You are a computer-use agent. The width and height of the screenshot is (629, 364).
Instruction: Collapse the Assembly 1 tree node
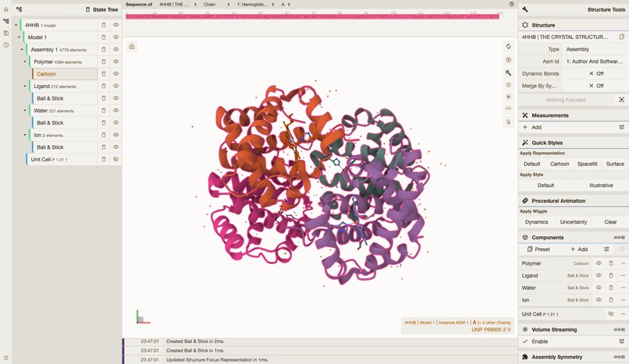(22, 50)
